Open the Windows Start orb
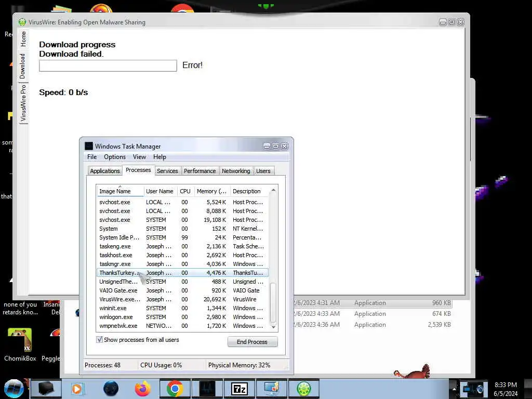Viewport: 532px width, 399px height. [14, 389]
